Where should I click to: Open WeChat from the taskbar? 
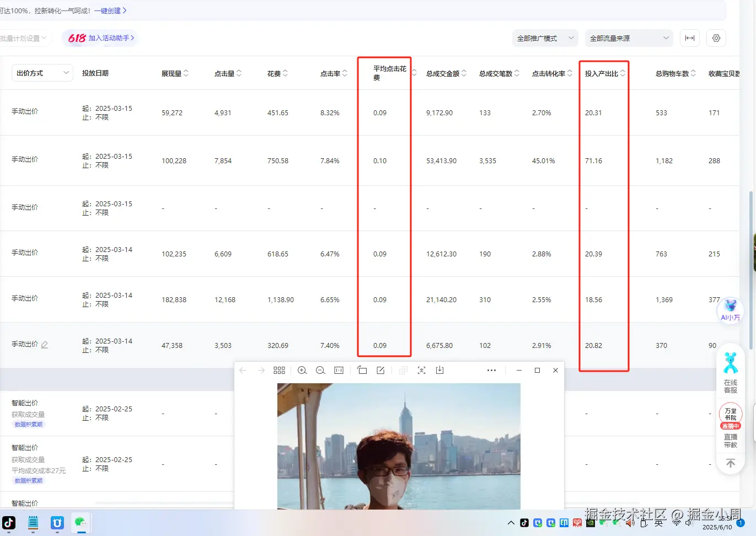point(81,522)
